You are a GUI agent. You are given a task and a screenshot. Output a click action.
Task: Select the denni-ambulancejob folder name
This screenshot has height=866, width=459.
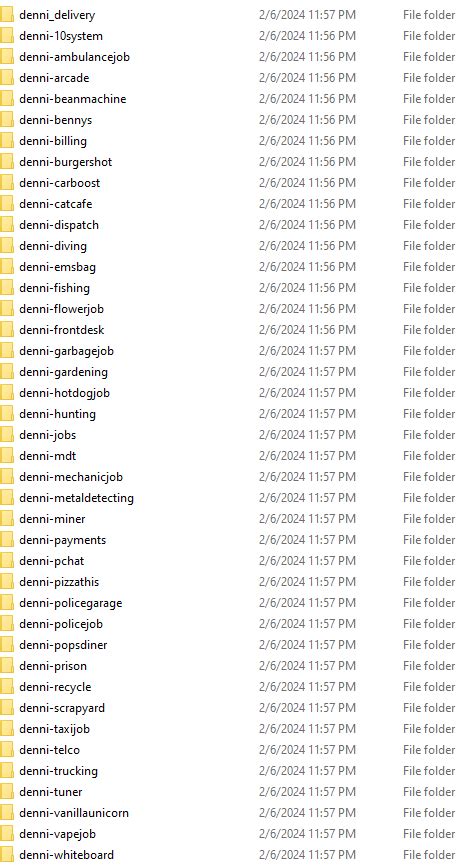(x=74, y=57)
